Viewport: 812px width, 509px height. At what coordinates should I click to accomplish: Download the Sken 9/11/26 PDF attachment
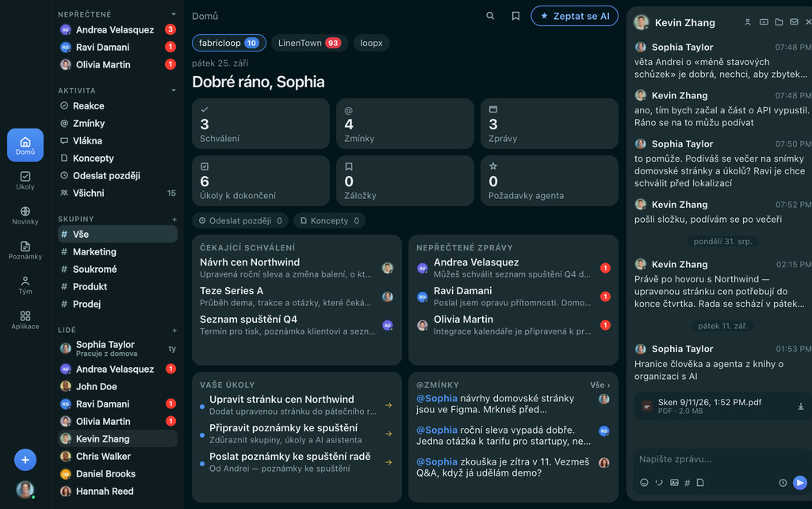pyautogui.click(x=801, y=407)
